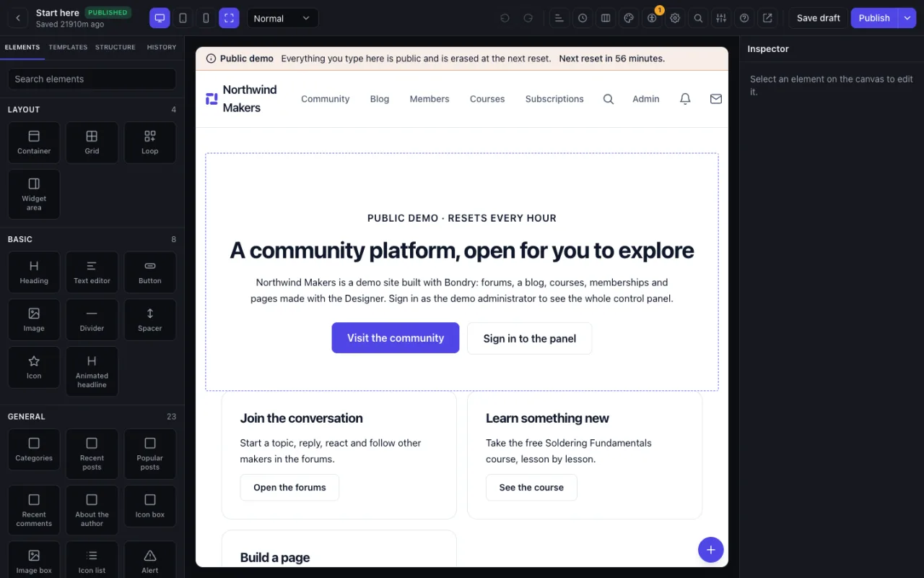Focus the Search elements field

(x=92, y=79)
